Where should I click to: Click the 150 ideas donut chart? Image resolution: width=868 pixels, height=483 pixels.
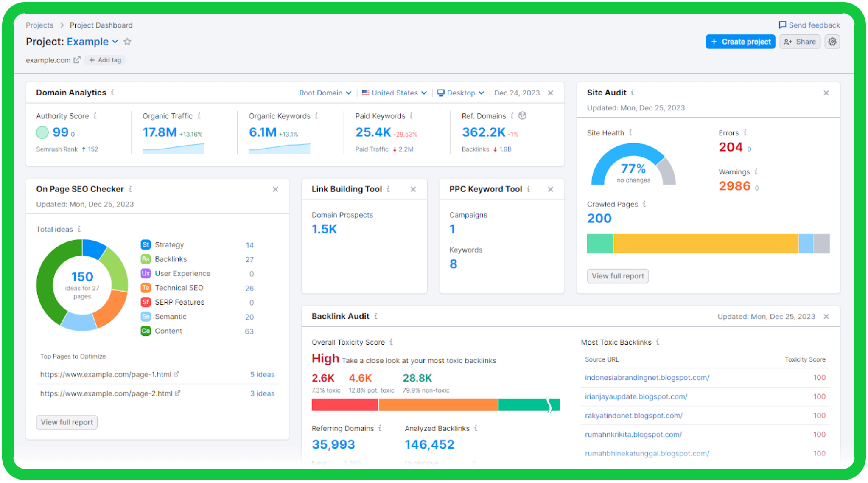[82, 285]
